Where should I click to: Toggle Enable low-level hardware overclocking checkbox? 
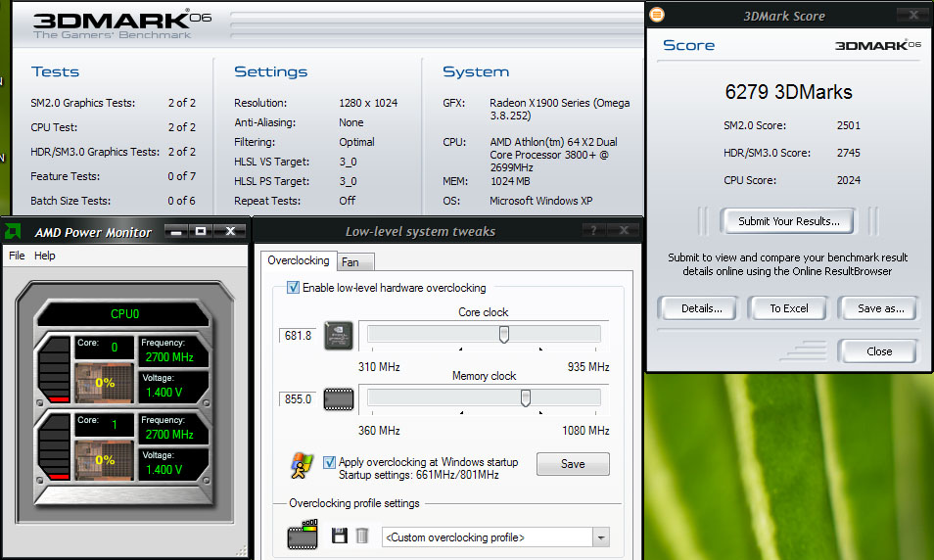tap(293, 288)
